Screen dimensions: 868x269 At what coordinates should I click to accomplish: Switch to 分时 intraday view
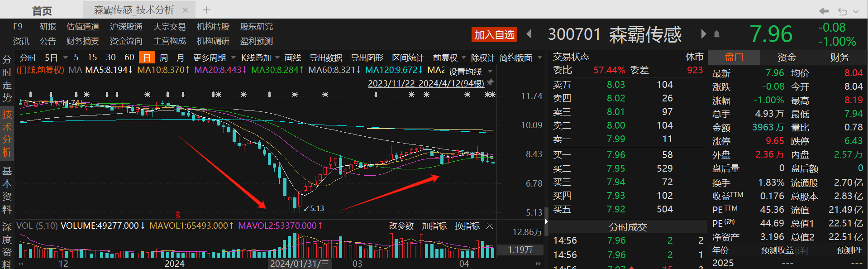(28, 58)
